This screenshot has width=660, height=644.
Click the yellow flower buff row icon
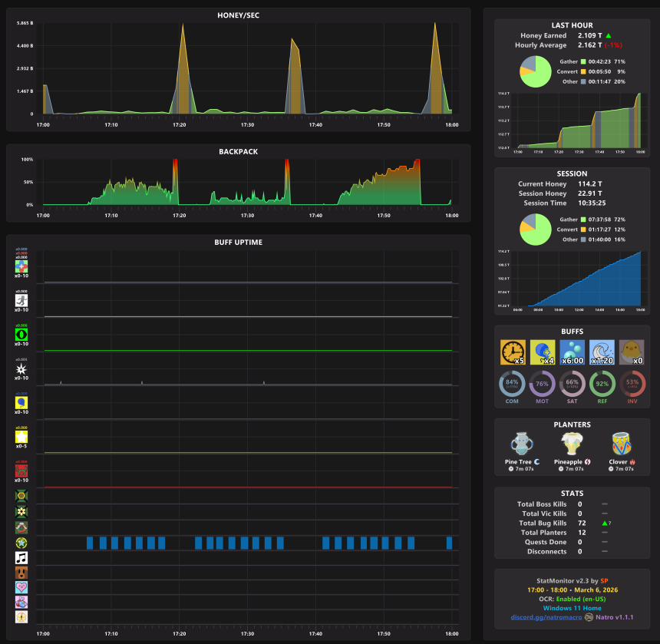coord(21,512)
